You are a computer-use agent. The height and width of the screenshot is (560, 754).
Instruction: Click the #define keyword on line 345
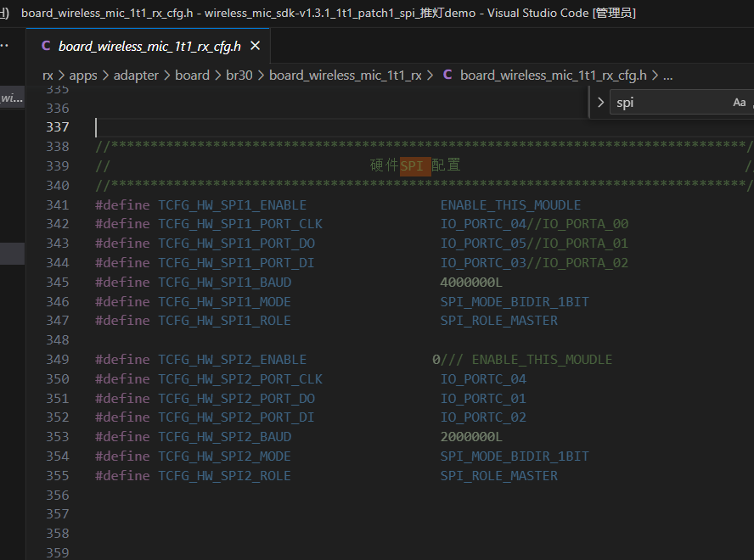(x=122, y=283)
